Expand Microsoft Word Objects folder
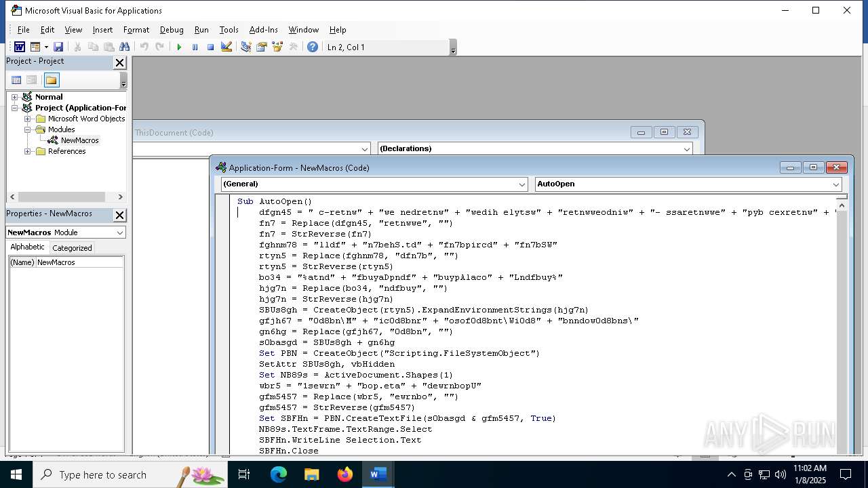868x488 pixels. coord(28,119)
